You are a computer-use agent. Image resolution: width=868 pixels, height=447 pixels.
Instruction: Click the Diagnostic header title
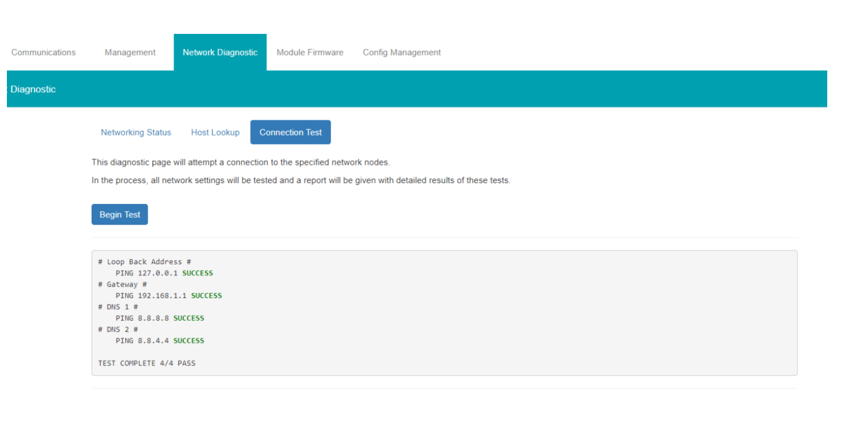(33, 89)
